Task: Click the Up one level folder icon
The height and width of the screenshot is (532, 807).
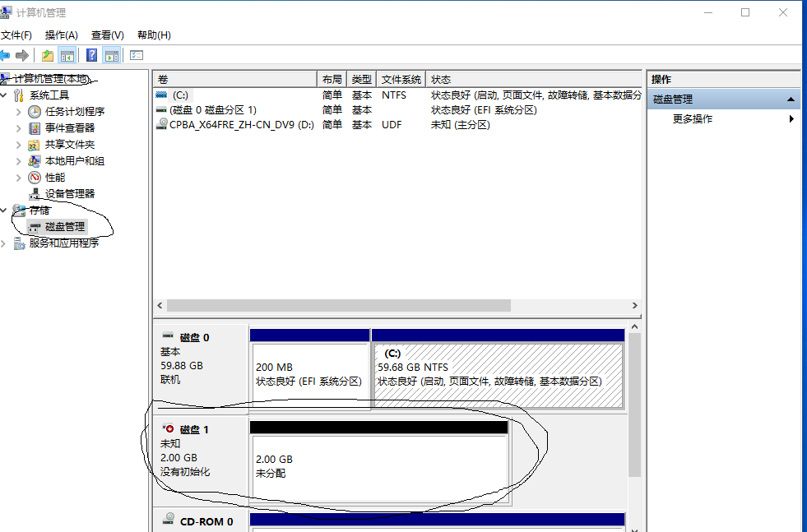Action: click(48, 55)
